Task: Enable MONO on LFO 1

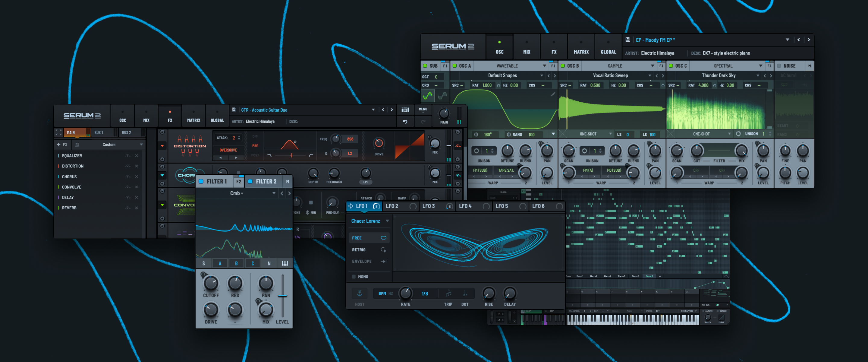Action: 354,276
